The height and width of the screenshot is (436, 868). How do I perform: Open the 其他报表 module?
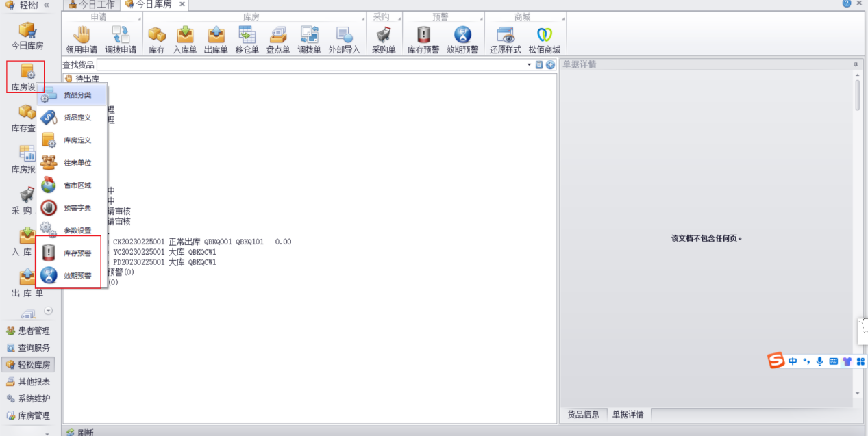pyautogui.click(x=28, y=381)
